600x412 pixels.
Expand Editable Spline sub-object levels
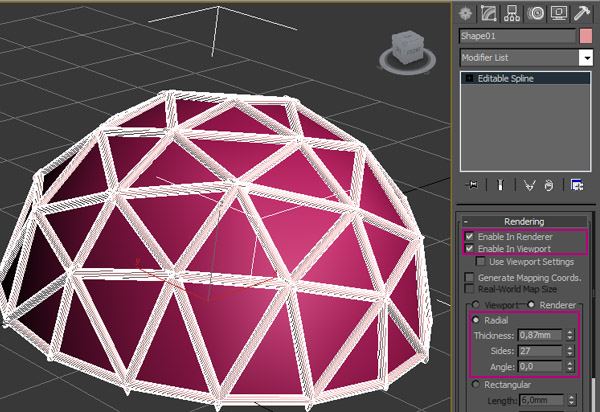point(469,78)
